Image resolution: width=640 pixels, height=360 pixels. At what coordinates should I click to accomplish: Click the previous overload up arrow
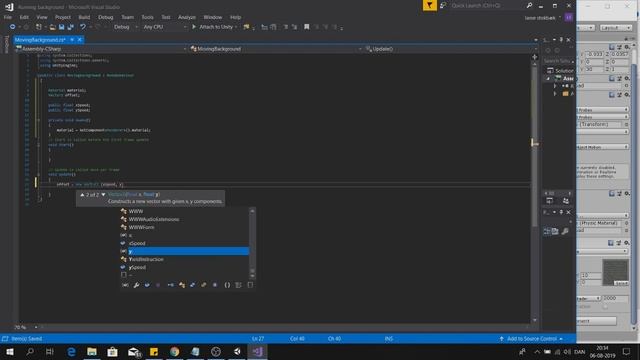point(82,195)
